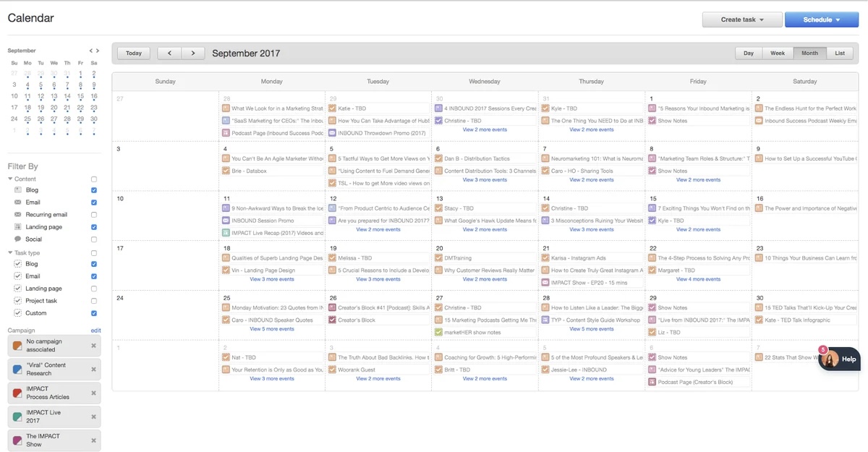Click the Custom task type checkmark icon
This screenshot has height=452, width=868.
pyautogui.click(x=18, y=313)
